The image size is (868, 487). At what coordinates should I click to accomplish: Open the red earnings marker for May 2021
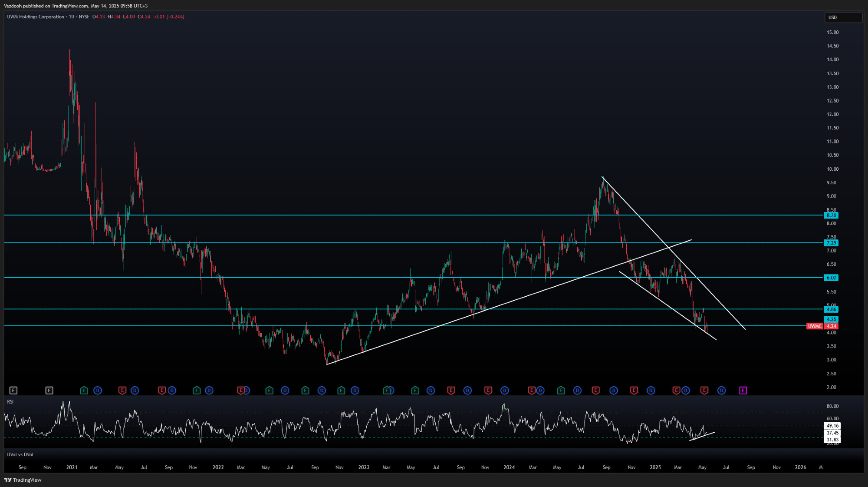click(122, 391)
